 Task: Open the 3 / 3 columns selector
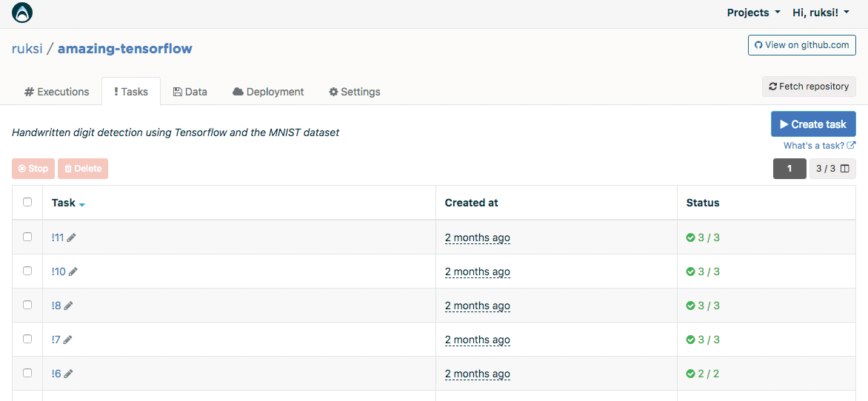[x=832, y=169]
